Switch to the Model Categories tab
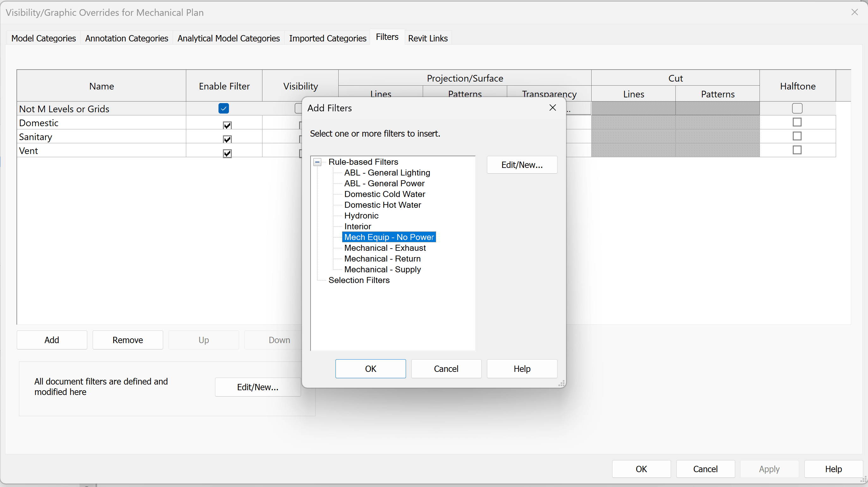The image size is (868, 487). [43, 38]
